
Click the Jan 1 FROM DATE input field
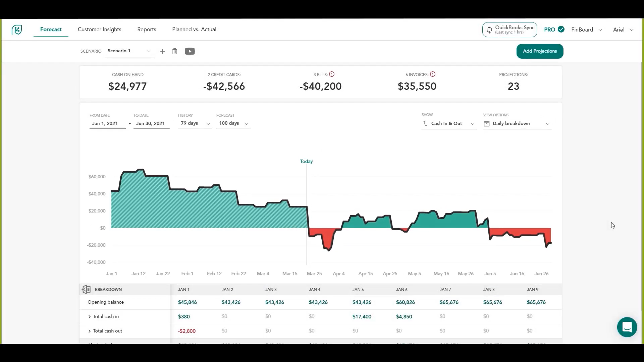[105, 123]
